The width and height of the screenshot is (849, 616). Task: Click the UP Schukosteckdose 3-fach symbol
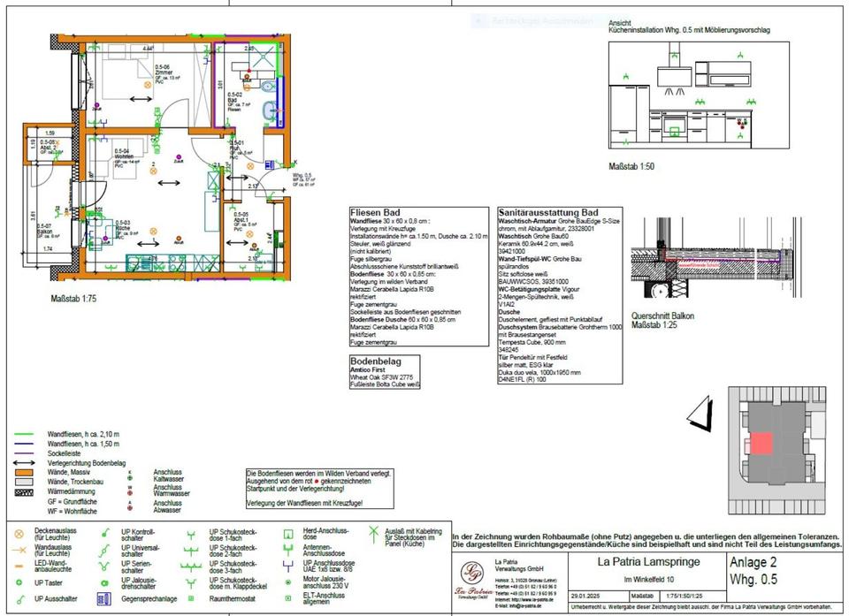click(x=191, y=567)
